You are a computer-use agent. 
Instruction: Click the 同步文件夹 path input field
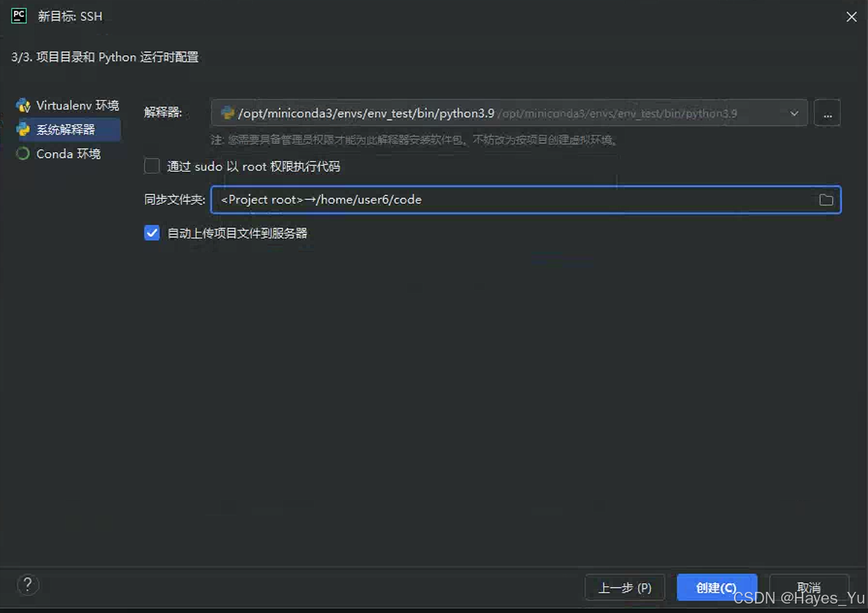[x=525, y=199]
